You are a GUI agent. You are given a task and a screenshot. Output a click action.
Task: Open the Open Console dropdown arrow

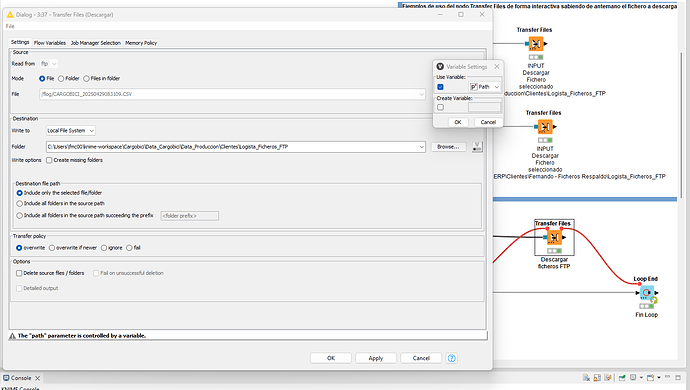(x=658, y=378)
